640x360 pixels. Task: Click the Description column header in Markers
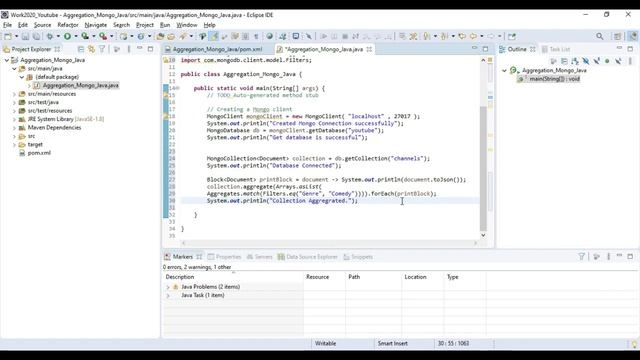pos(233,277)
